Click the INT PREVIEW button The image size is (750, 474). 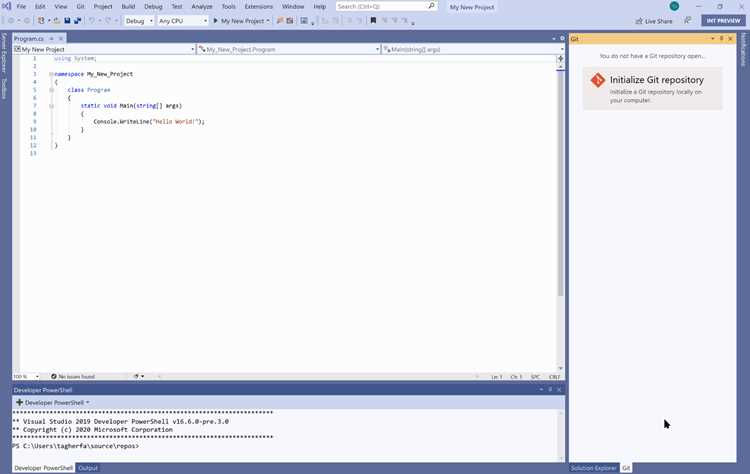click(x=723, y=21)
